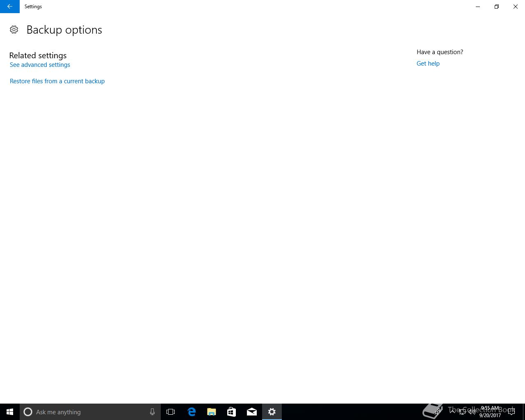This screenshot has width=525, height=420.
Task: Activate Cortana microphone voice input
Action: 152,412
